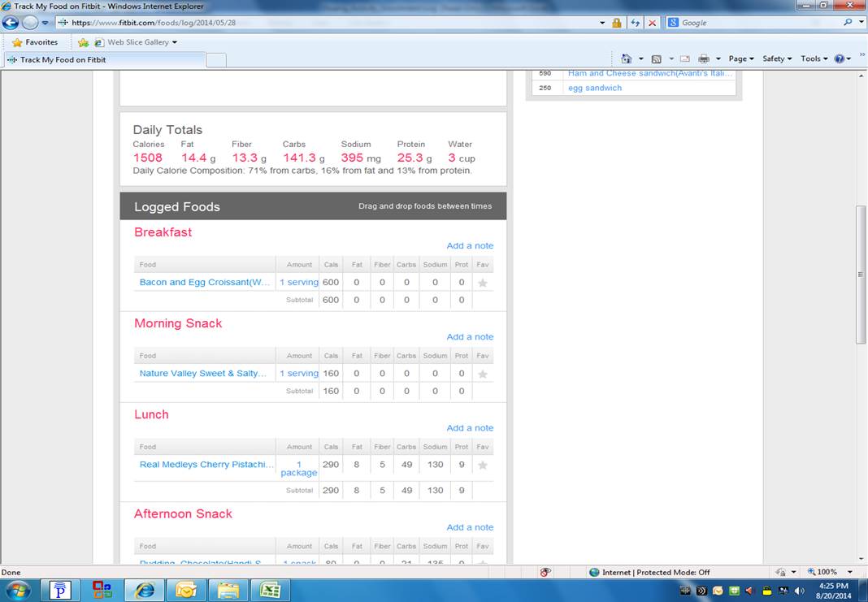Image resolution: width=868 pixels, height=602 pixels.
Task: Click the vertical page scrollbar thumb
Action: point(860,275)
